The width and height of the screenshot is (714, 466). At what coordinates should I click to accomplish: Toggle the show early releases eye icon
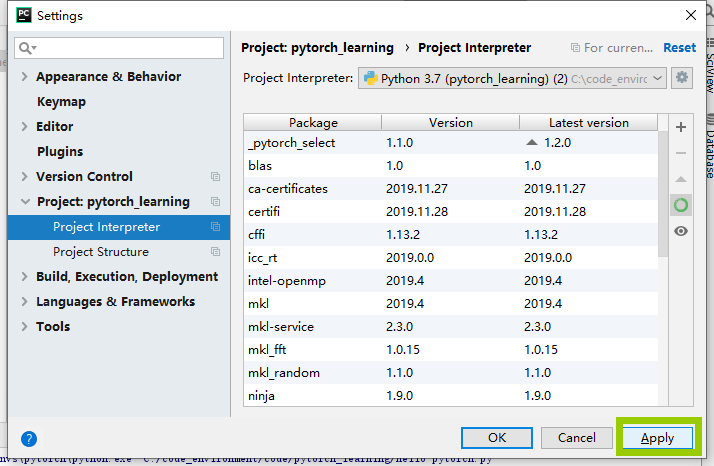(x=681, y=231)
